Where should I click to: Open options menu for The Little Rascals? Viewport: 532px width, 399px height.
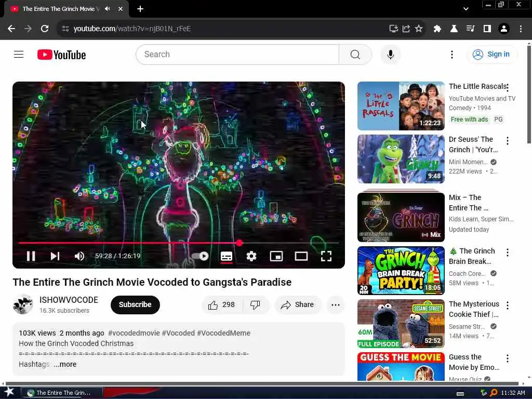pos(508,87)
